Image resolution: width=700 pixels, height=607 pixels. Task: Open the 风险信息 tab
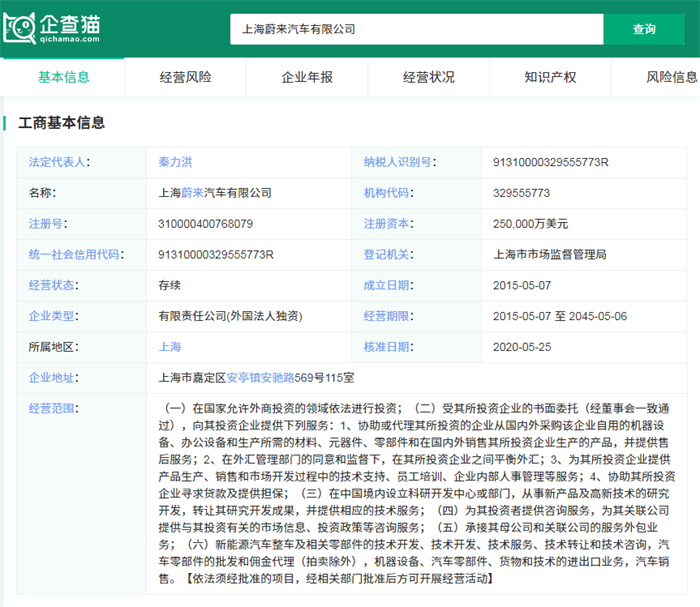click(x=672, y=77)
